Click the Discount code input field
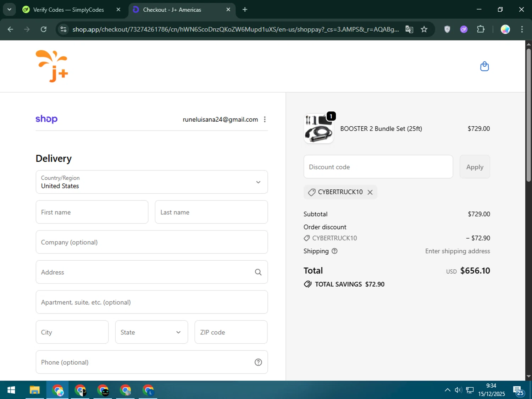This screenshot has width=532, height=399. tap(378, 167)
